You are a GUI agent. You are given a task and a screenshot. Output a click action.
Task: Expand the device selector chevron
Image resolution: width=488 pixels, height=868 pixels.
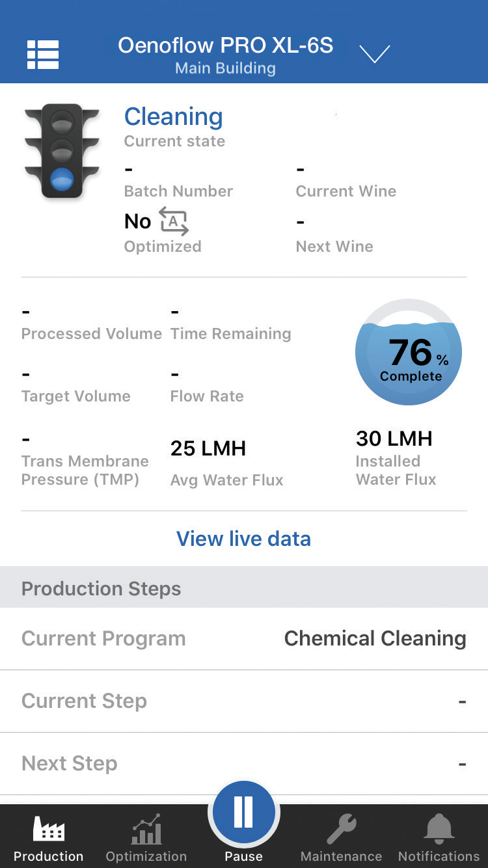tap(375, 55)
